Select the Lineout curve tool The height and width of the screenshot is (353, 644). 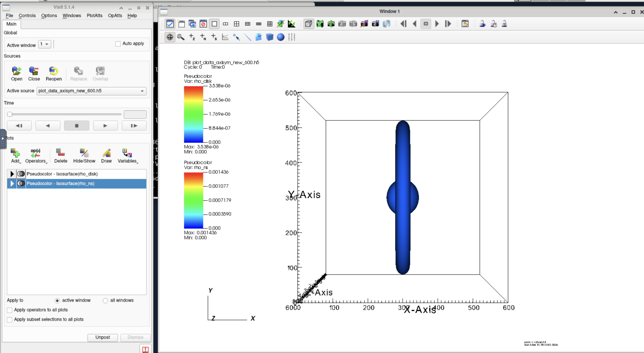[225, 37]
